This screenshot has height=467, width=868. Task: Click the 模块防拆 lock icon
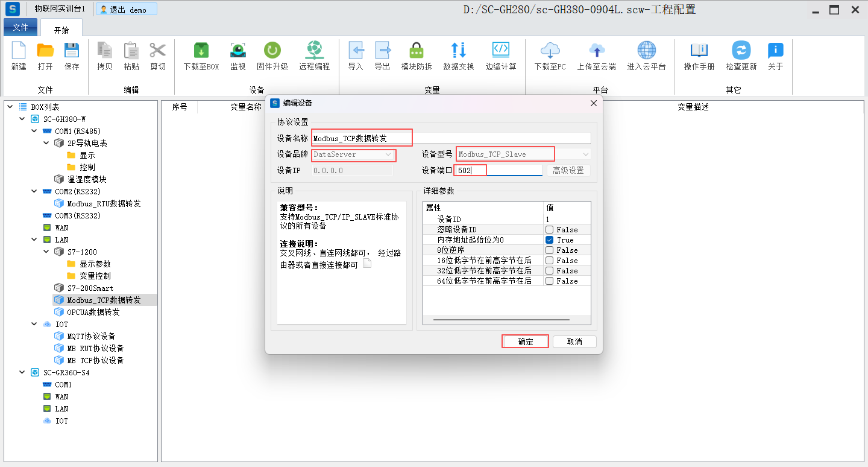(x=417, y=51)
